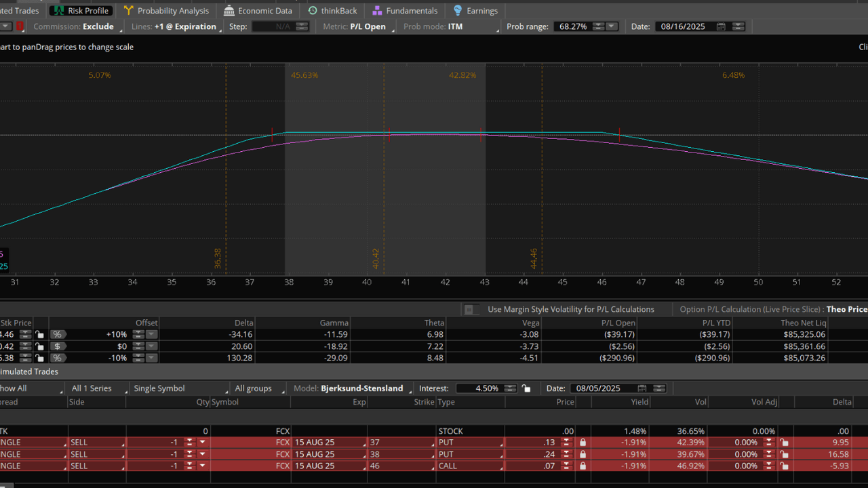Toggle Use Margin Style Volatility for P/L Calculations
Image resolution: width=868 pixels, height=488 pixels.
click(469, 310)
